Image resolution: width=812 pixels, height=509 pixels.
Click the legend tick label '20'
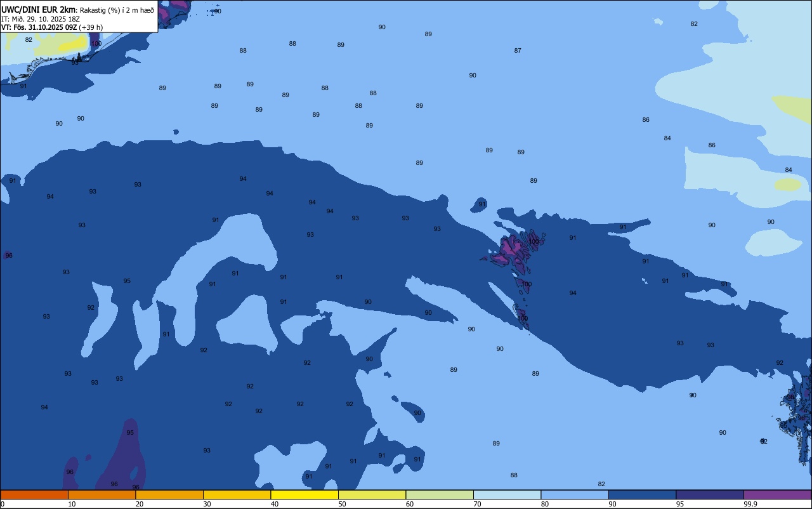pos(140,504)
